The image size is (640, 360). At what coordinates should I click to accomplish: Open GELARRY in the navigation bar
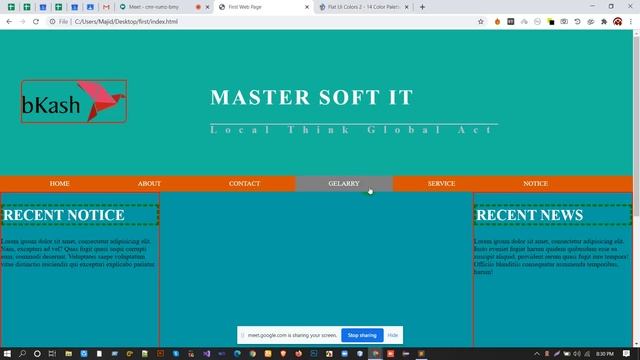344,184
